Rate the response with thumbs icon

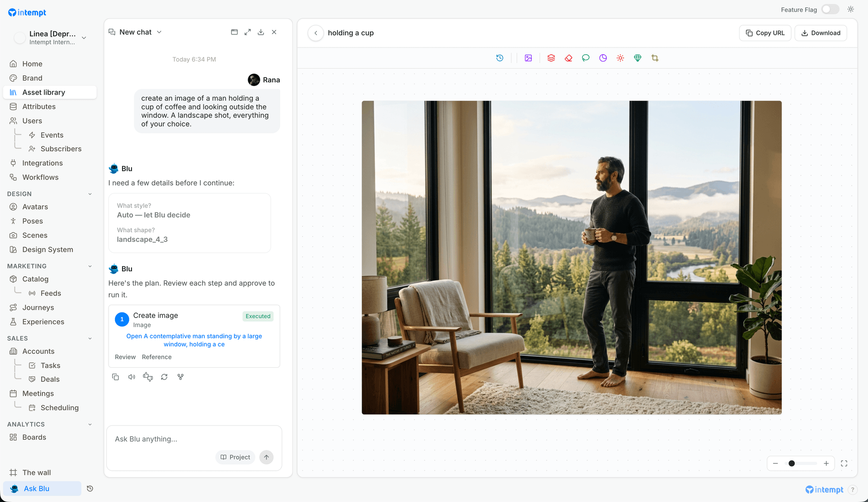(x=148, y=377)
